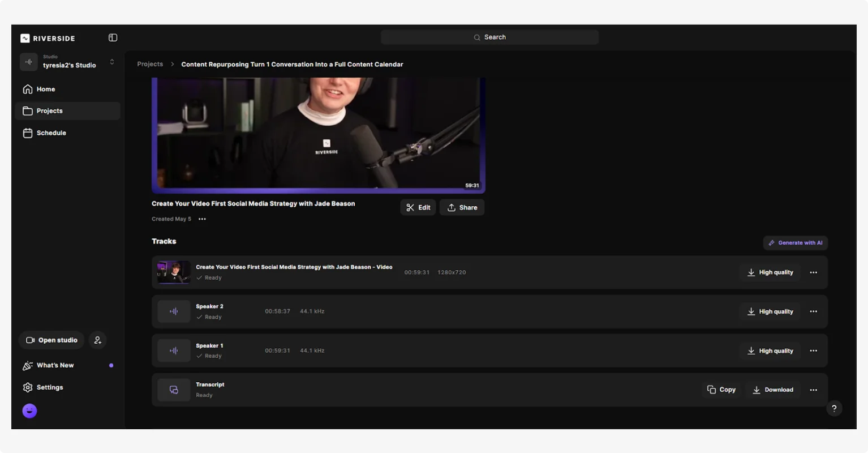
Task: Download Speaker 2 in High quality
Action: click(770, 311)
